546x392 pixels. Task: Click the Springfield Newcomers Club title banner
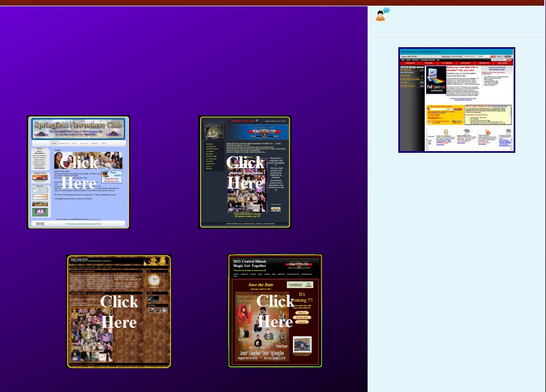[x=78, y=128]
